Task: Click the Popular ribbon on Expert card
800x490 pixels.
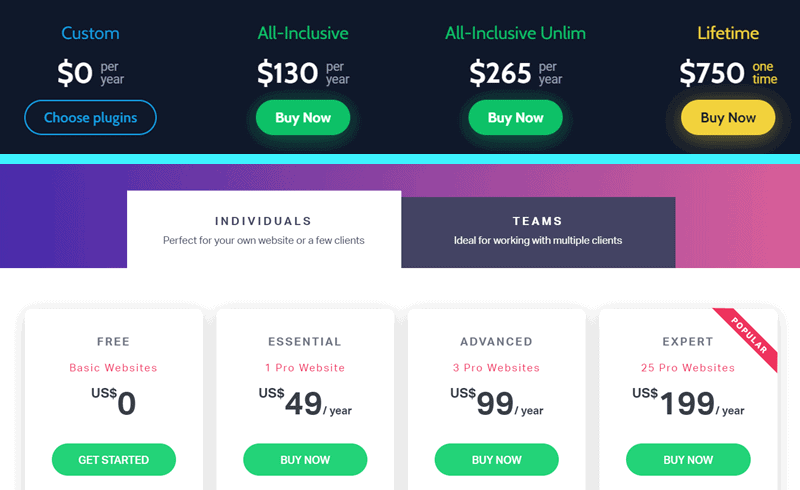Action: [749, 337]
